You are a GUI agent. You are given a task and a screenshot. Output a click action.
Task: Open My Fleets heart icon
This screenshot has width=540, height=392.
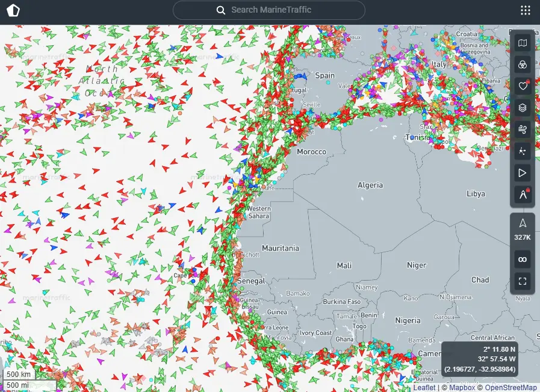coord(523,86)
